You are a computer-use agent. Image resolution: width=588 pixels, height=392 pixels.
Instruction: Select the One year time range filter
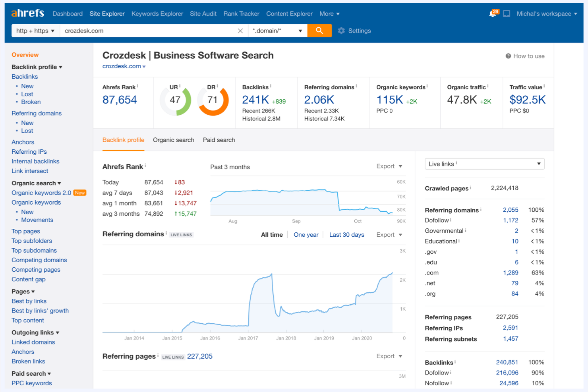pyautogui.click(x=306, y=234)
